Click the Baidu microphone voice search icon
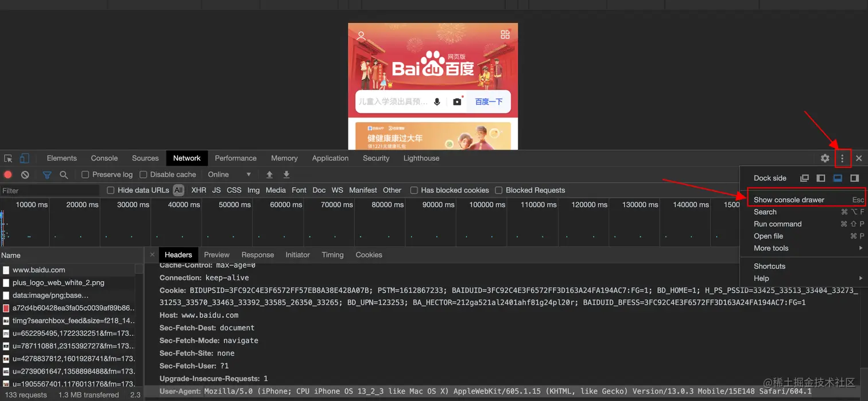 pos(437,102)
